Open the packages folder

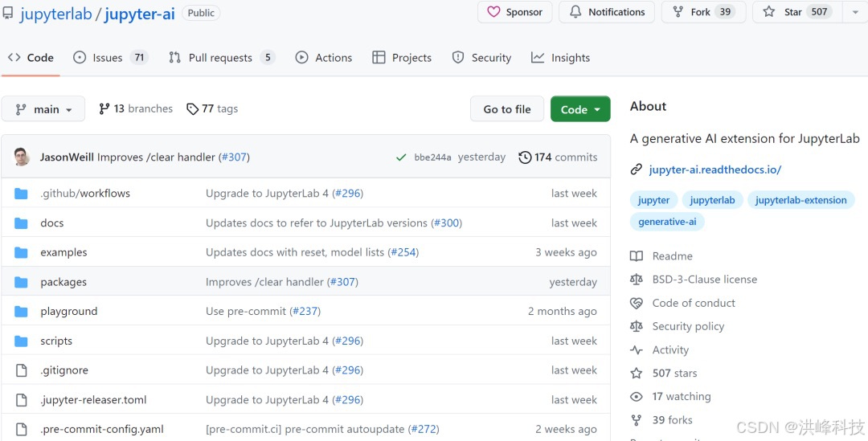coord(63,282)
